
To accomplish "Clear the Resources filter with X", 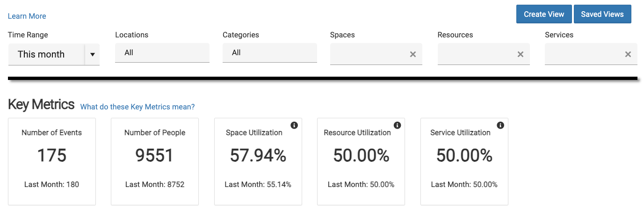I will point(520,54).
